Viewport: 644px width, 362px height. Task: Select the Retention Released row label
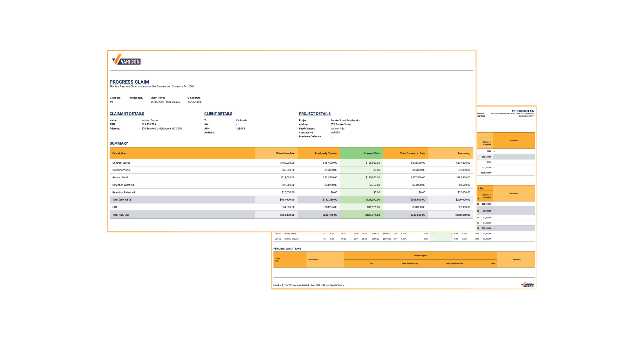click(123, 192)
